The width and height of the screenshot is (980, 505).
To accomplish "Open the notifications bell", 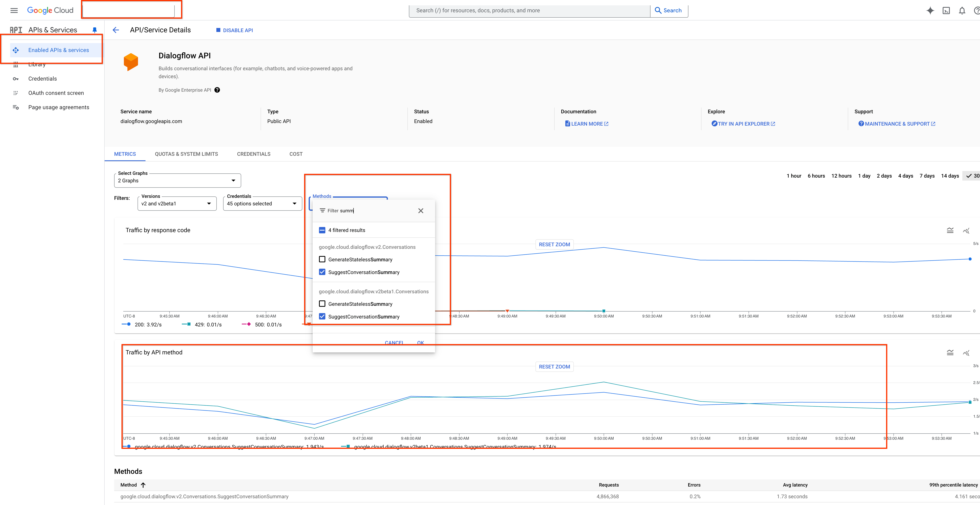I will point(962,11).
